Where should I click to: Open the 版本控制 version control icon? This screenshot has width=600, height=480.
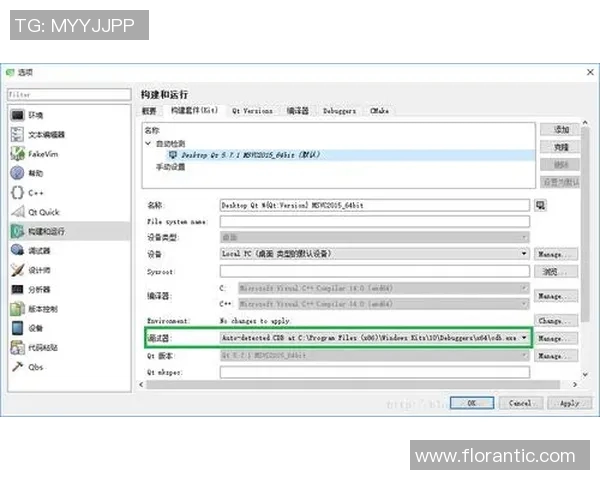click(18, 309)
